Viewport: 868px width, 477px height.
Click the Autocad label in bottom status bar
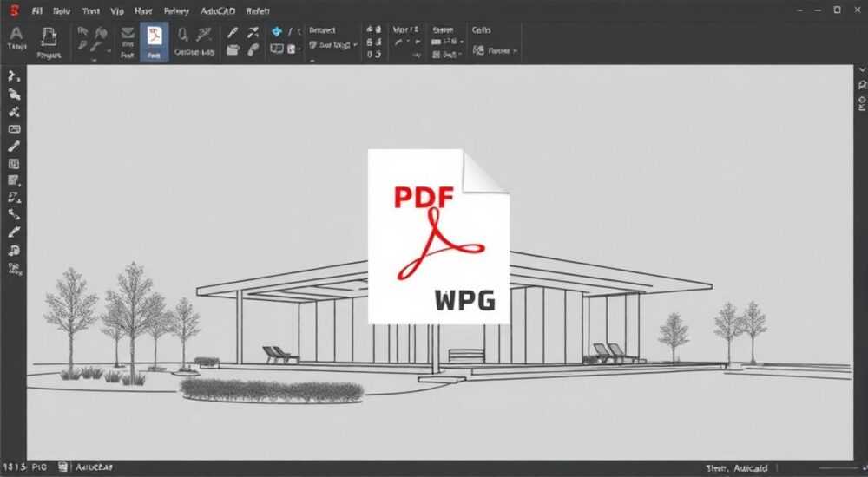[x=751, y=468]
